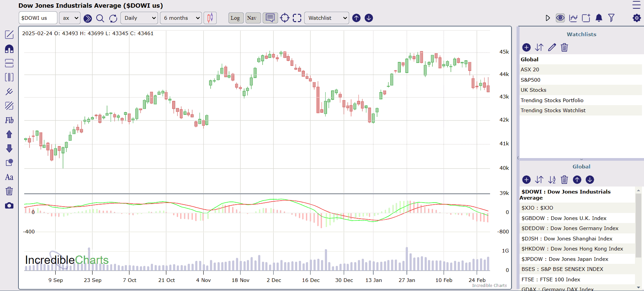This screenshot has height=291, width=644.
Task: Sort the watchlists
Action: (539, 48)
